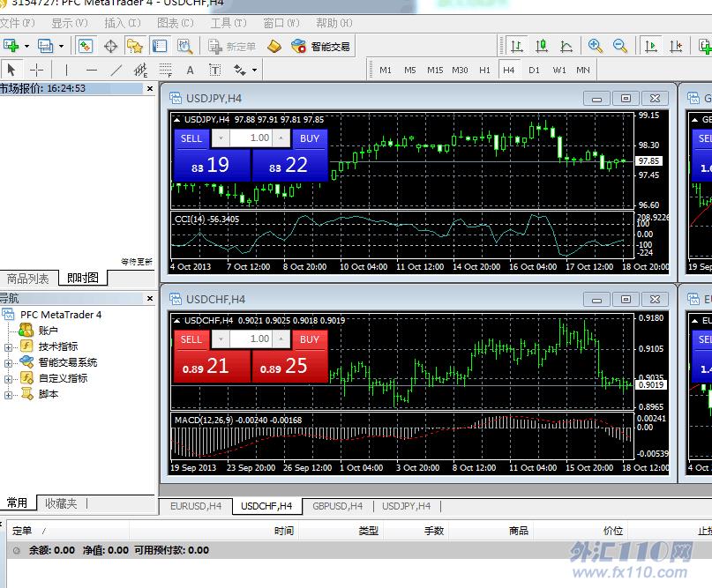
Task: Click the USDJPY lot volume field
Action: 251,138
